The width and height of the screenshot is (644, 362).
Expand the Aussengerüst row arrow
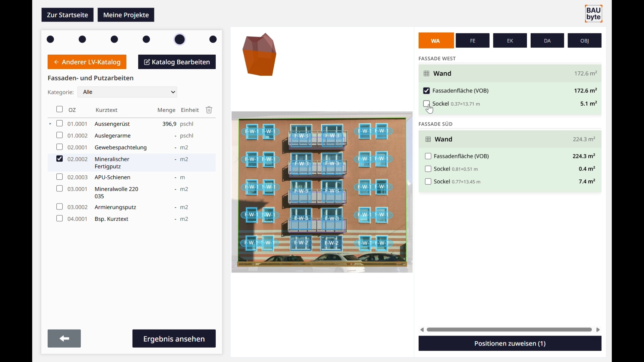[x=50, y=124]
